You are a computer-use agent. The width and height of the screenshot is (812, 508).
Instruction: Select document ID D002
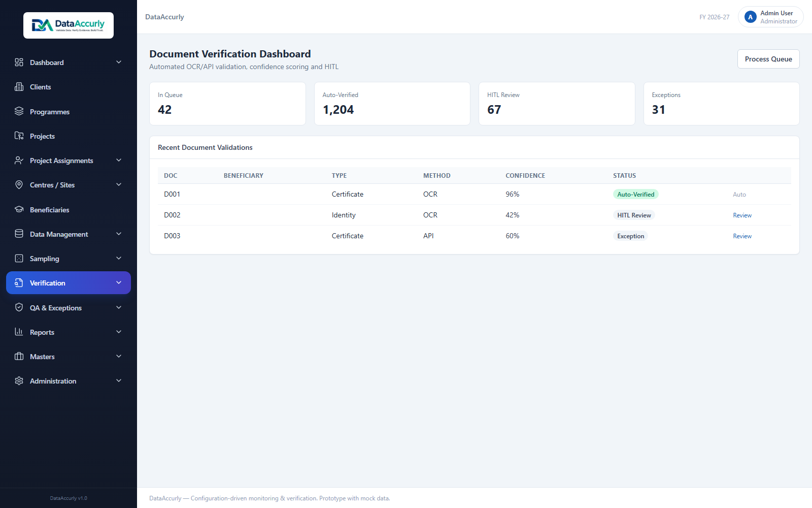tap(172, 215)
